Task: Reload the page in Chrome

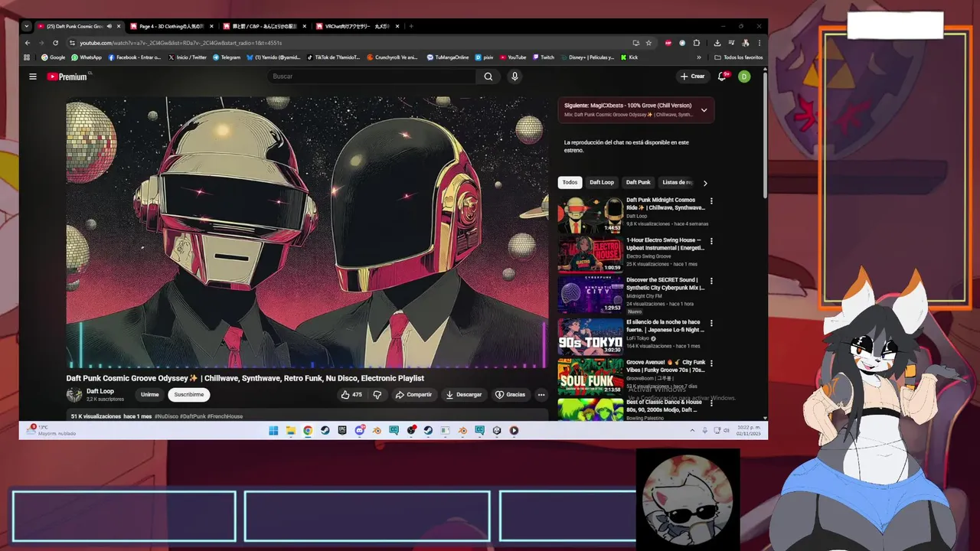Action: [x=55, y=43]
